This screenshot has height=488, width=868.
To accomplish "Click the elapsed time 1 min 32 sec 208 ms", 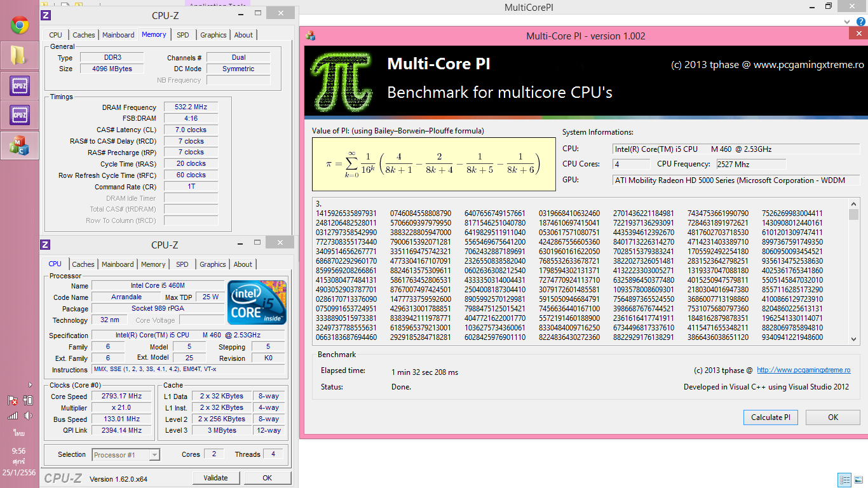I will (424, 372).
